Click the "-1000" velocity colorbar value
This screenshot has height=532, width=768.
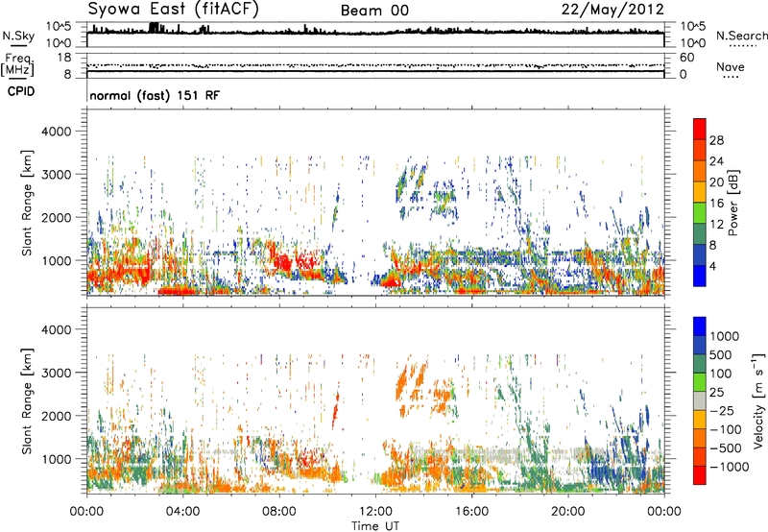[730, 467]
